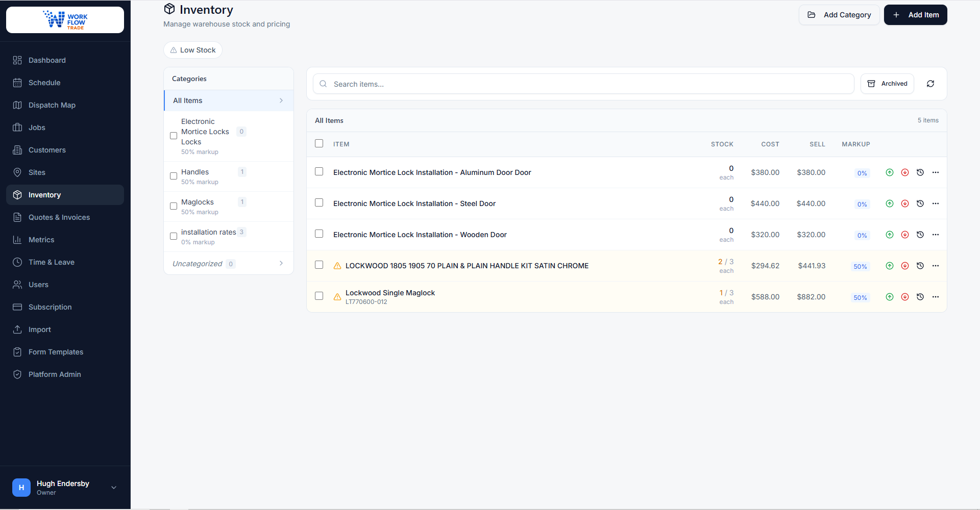
Task: Click the Search items field
Action: point(583,84)
